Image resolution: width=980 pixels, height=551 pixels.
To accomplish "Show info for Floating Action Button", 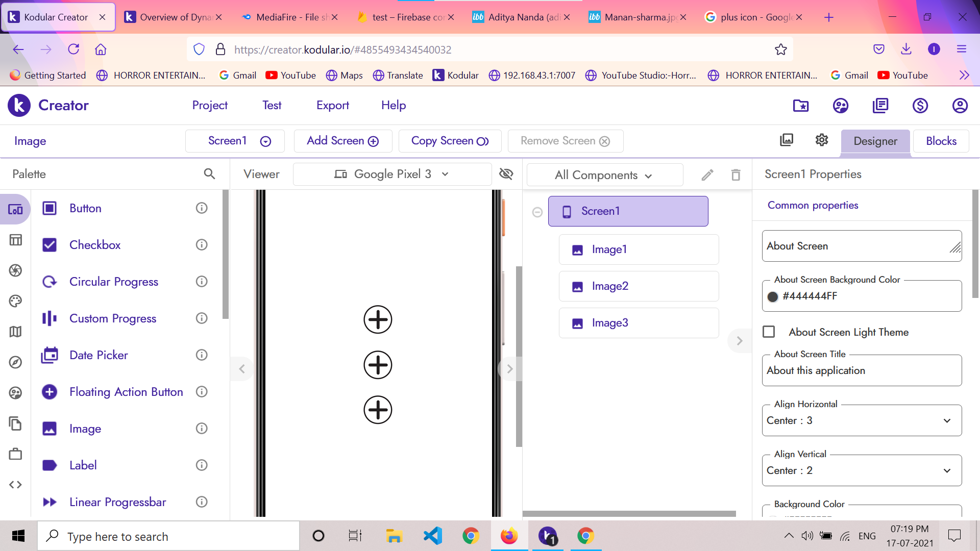I will pyautogui.click(x=202, y=392).
